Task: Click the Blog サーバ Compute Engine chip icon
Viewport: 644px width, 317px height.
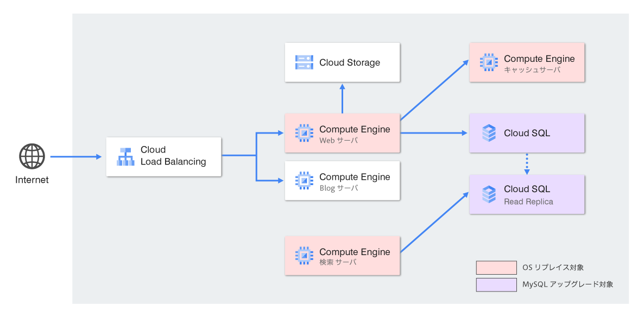Action: point(304,180)
